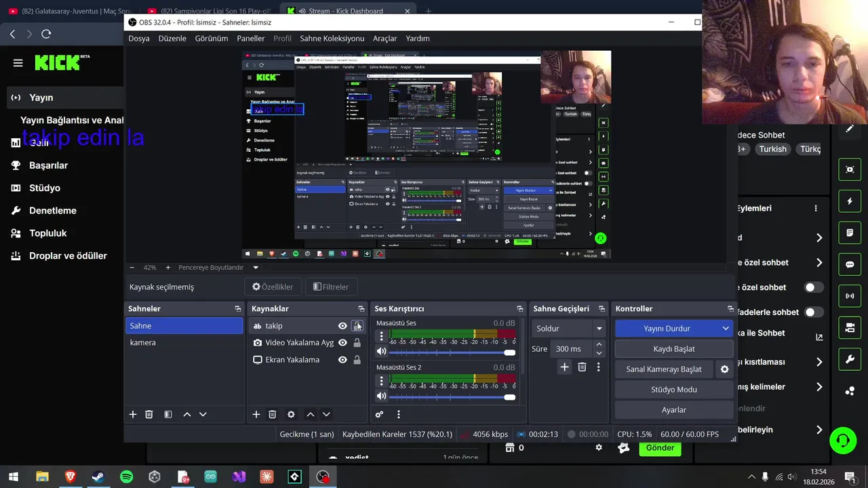Click Sanal Kamerayı Başlat button
The width and height of the screenshot is (868, 488).
(664, 369)
